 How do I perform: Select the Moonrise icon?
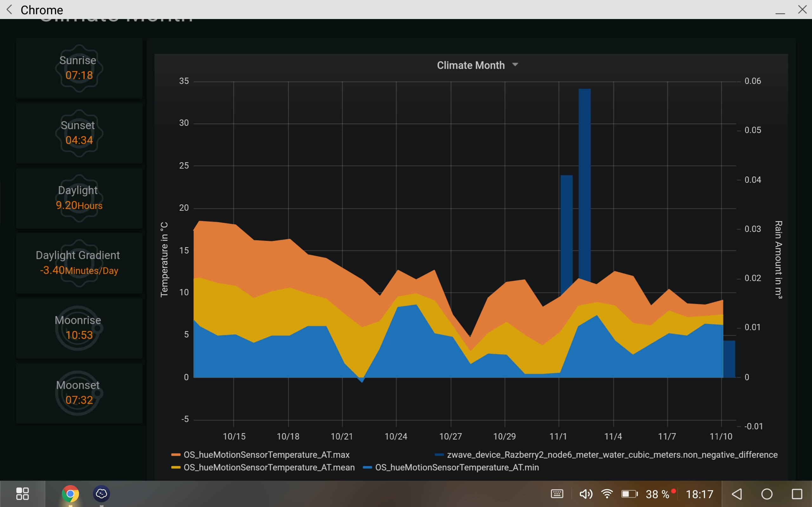[x=78, y=328]
